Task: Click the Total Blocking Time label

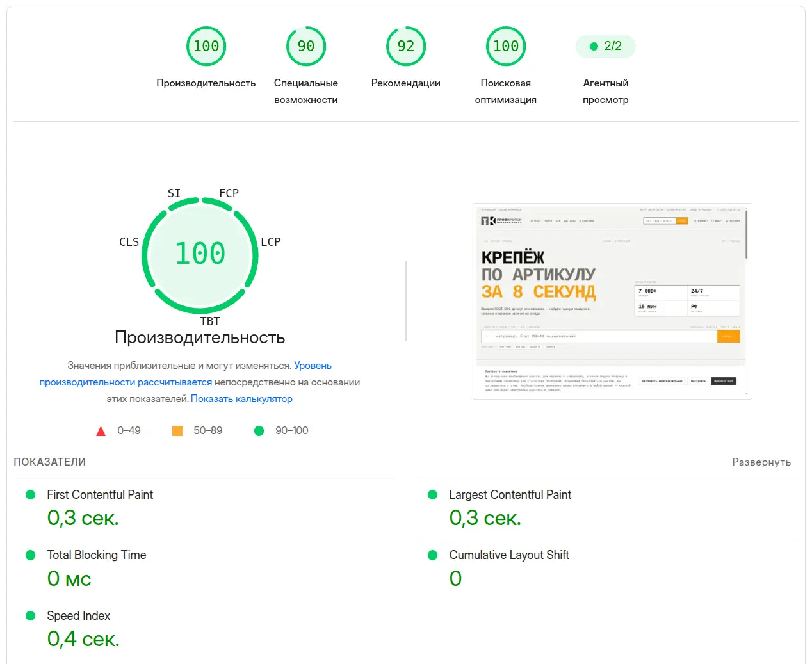Action: (97, 555)
